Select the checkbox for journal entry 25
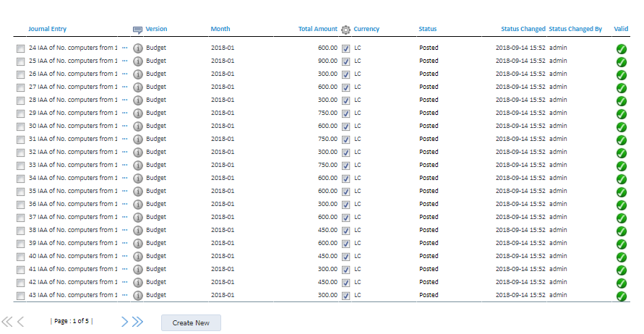644x334 pixels. point(20,61)
